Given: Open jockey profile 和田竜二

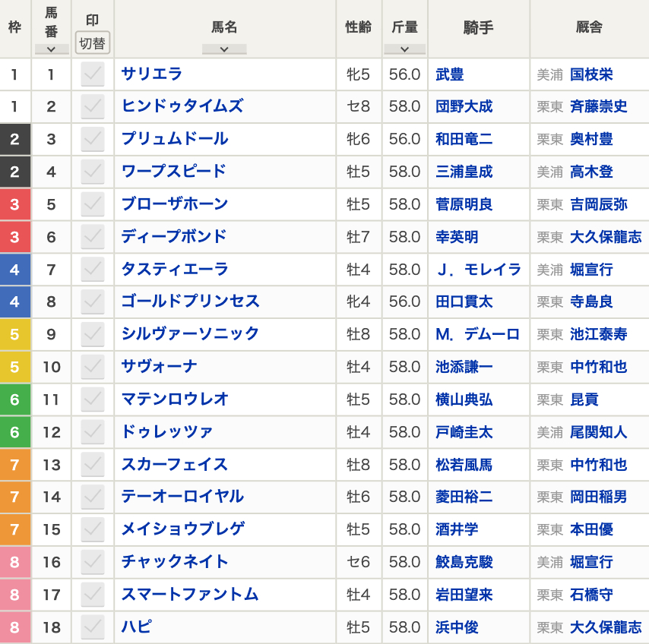Looking at the screenshot, I should click(x=464, y=140).
